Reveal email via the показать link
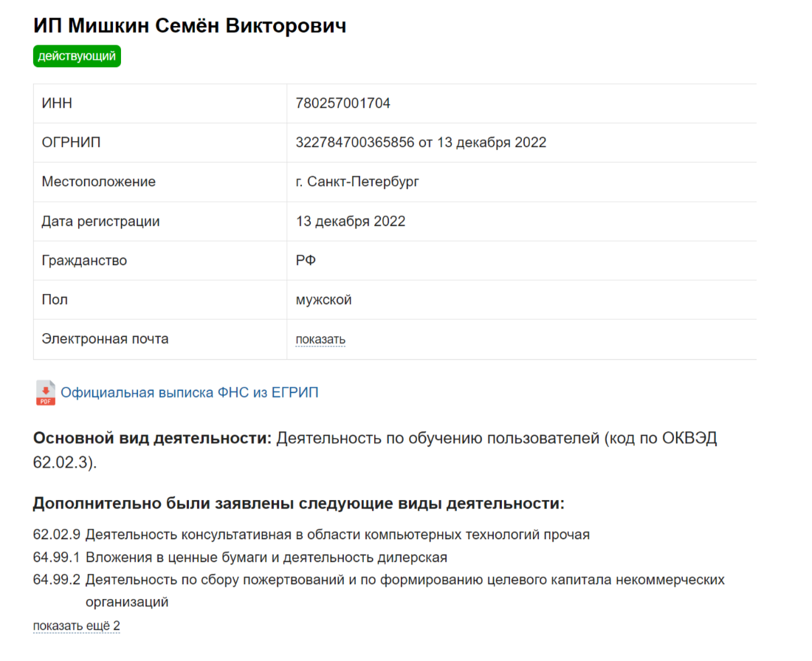This screenshot has height=661, width=812. tap(320, 339)
